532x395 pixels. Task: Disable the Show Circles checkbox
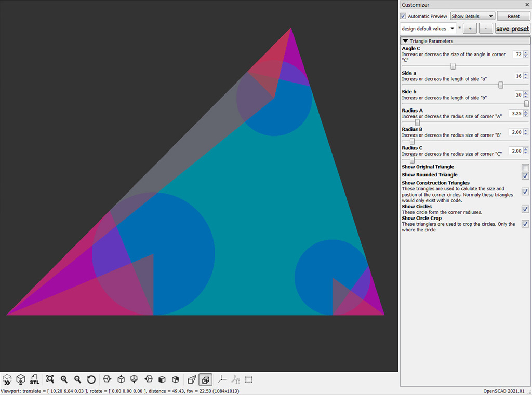point(525,209)
